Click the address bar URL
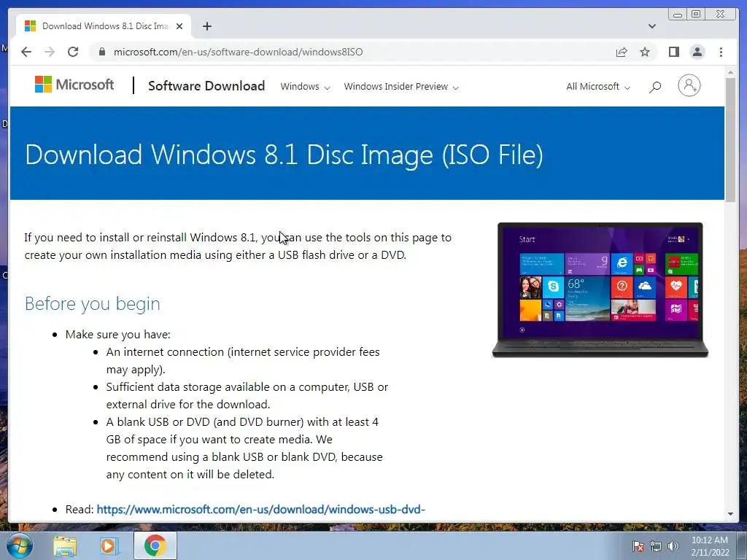This screenshot has width=747, height=560. pos(239,52)
